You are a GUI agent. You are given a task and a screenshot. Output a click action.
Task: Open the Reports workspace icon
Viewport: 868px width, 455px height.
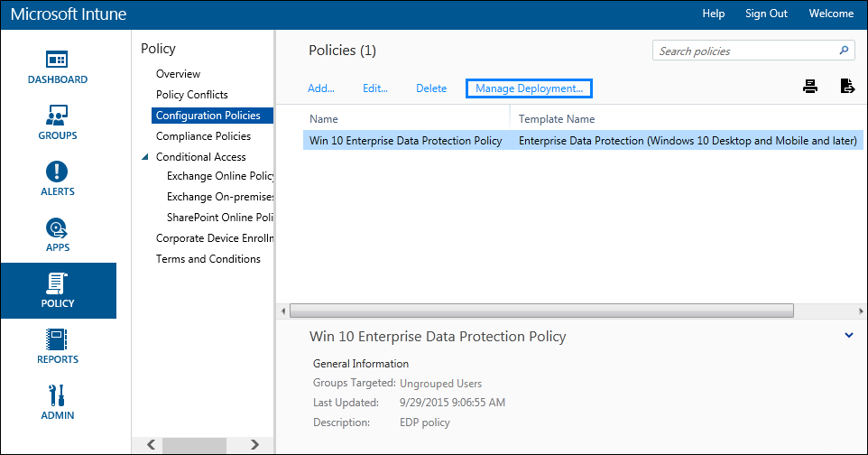pyautogui.click(x=58, y=340)
